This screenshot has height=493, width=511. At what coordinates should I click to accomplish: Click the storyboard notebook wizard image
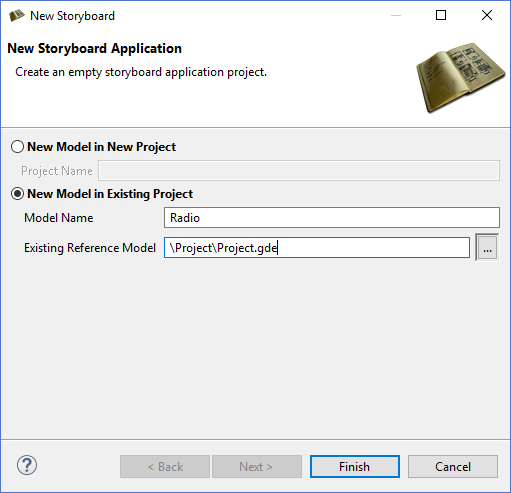click(461, 78)
